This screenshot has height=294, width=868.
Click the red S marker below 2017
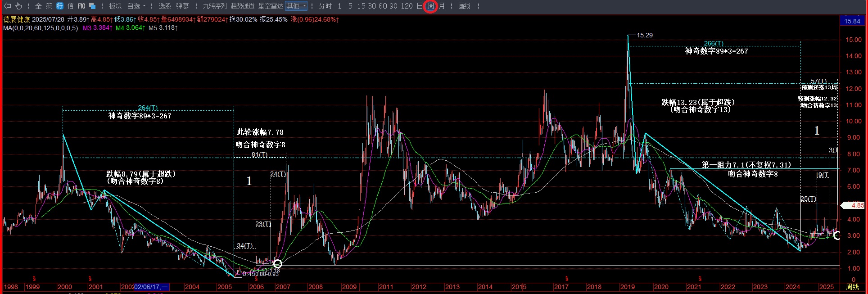[567, 279]
